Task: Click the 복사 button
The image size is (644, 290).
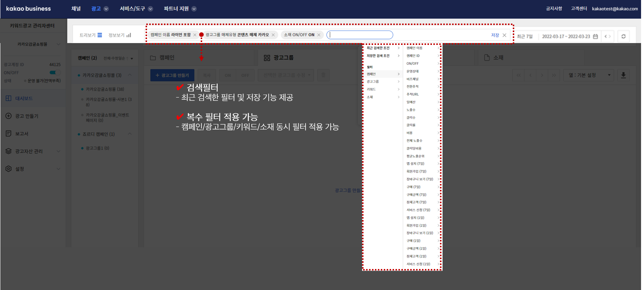Action: [x=207, y=75]
